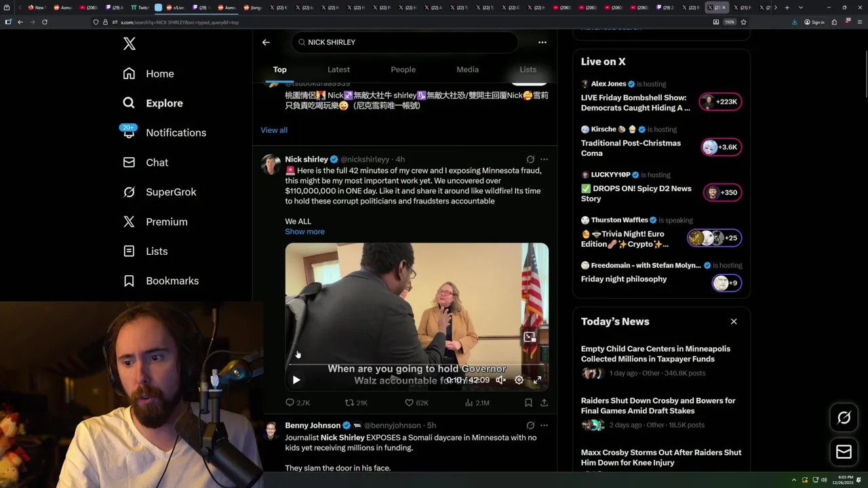Reload the page in browser
The image size is (868, 488).
[x=45, y=22]
